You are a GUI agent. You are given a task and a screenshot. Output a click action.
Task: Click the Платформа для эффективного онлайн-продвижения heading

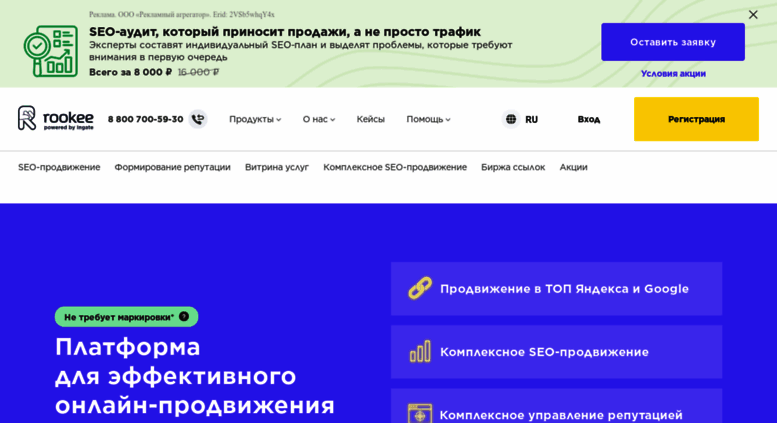(195, 376)
